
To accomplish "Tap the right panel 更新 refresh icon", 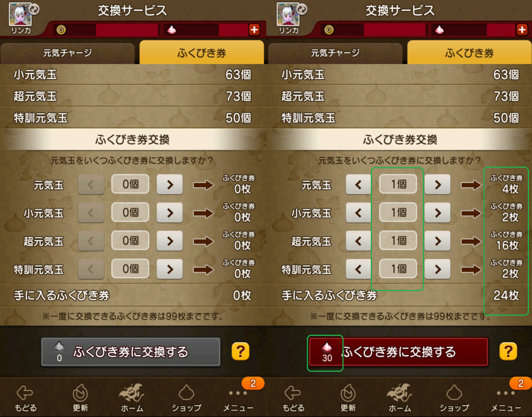I will tap(348, 393).
